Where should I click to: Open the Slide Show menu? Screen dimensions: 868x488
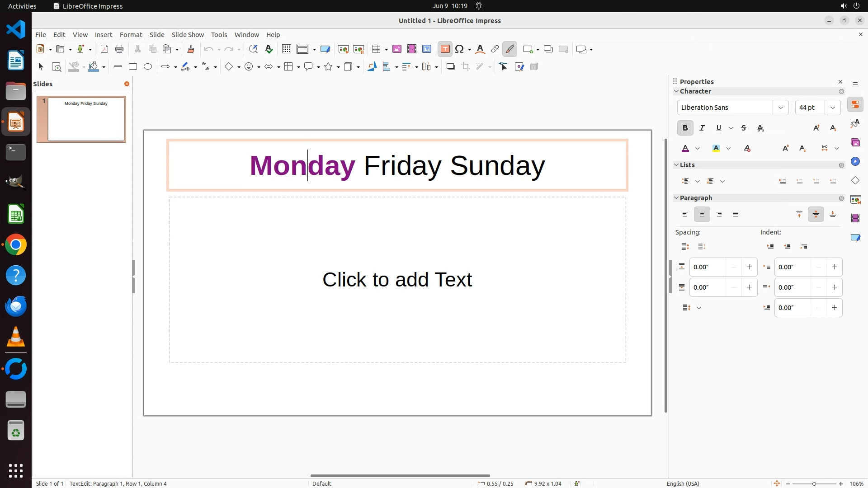[x=187, y=35]
